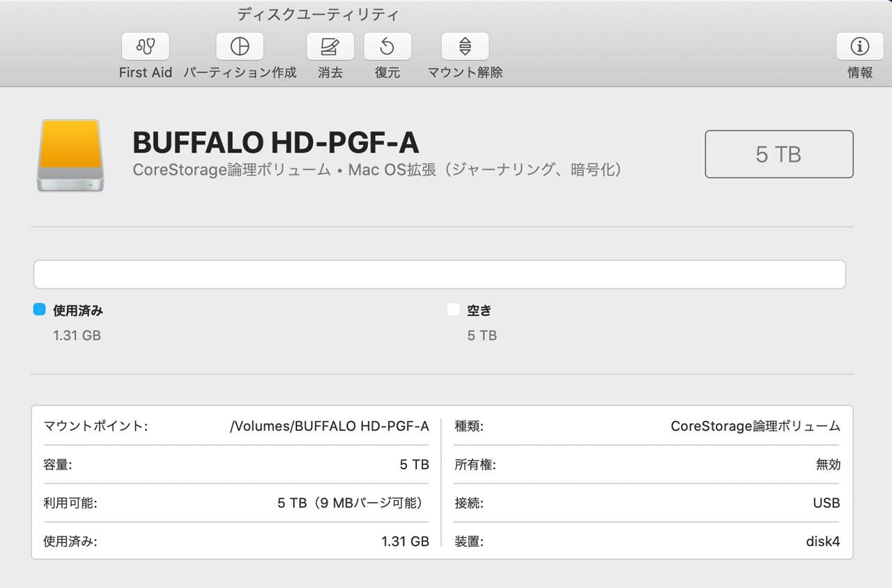This screenshot has width=892, height=588.
Task: Select the disk4 device value
Action: [823, 541]
